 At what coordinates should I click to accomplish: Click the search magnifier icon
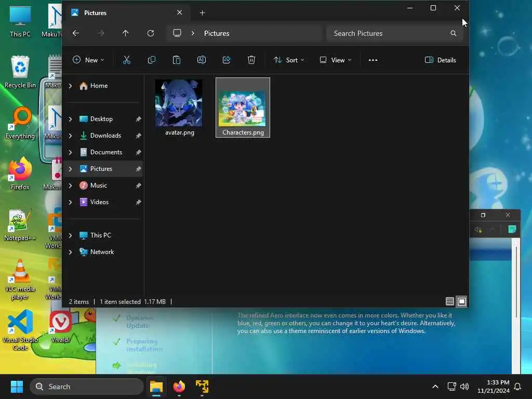click(x=453, y=33)
